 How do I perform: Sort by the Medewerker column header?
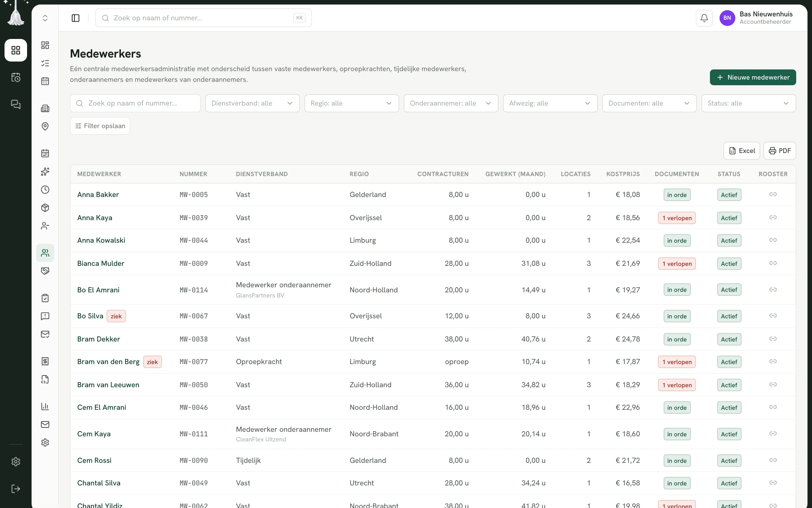[99, 174]
